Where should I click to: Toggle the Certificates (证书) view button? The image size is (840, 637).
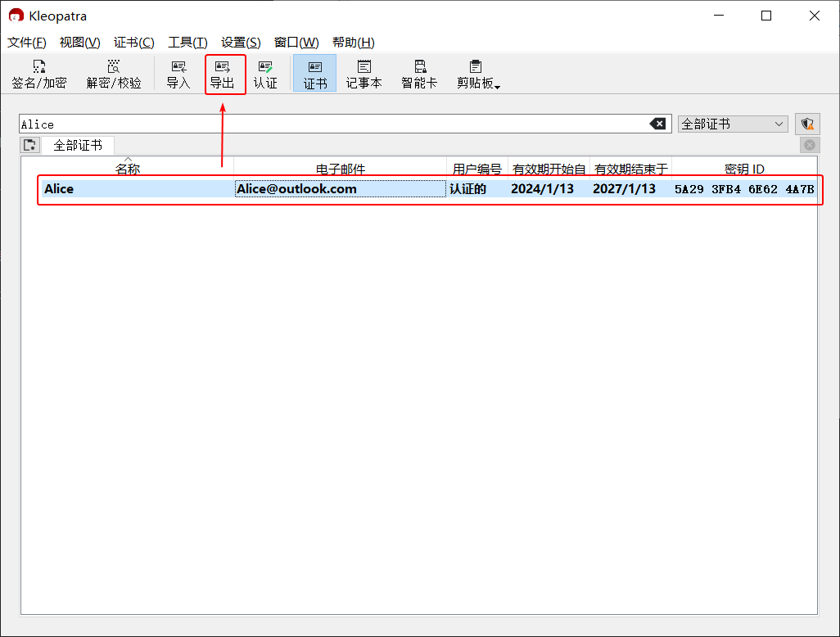click(315, 74)
